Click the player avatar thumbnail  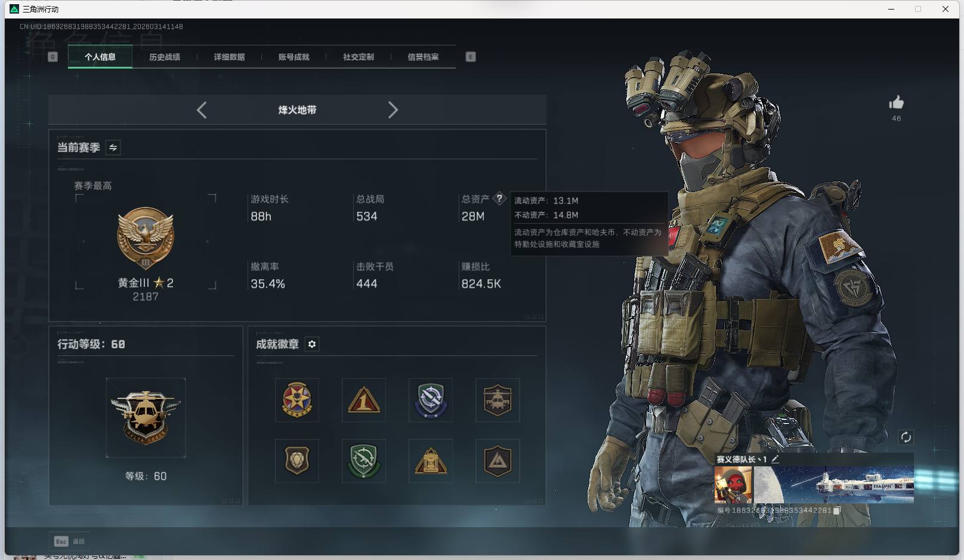(x=733, y=484)
